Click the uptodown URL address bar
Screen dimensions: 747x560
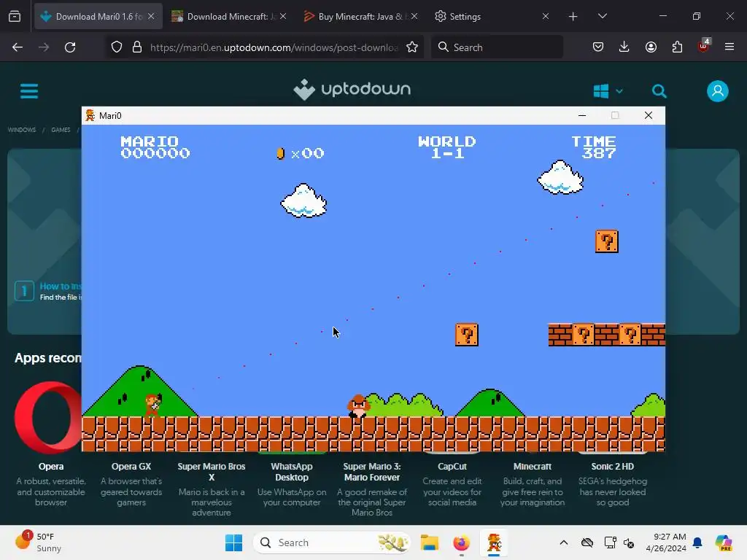tap(274, 47)
